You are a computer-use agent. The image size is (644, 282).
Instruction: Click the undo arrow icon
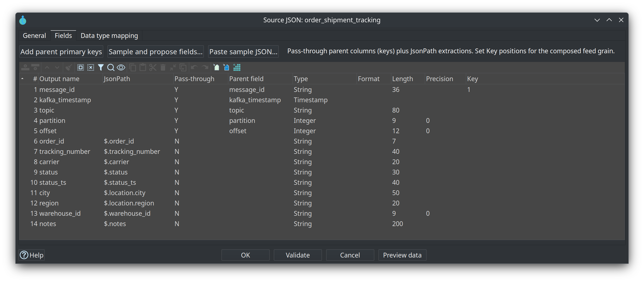(x=194, y=67)
